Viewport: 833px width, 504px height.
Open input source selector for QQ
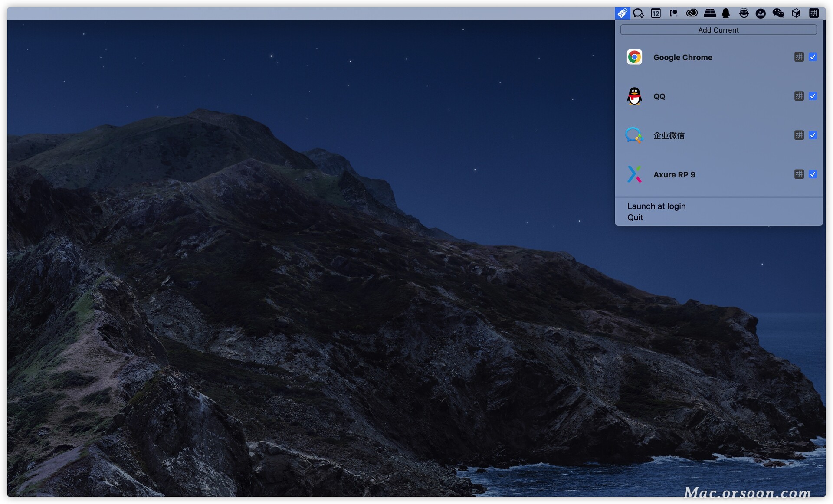point(799,96)
